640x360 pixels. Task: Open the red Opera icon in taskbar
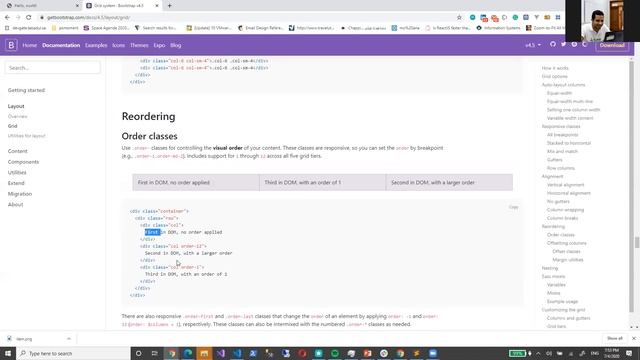tap(302, 353)
